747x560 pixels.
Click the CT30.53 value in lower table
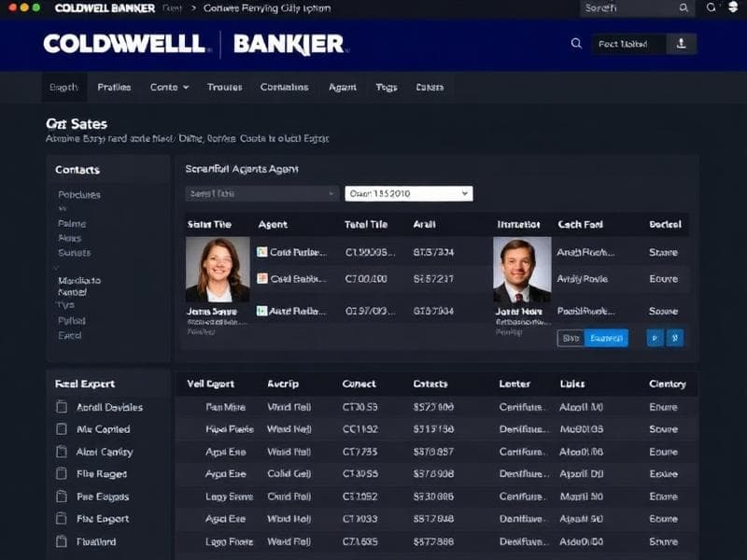[x=359, y=407]
